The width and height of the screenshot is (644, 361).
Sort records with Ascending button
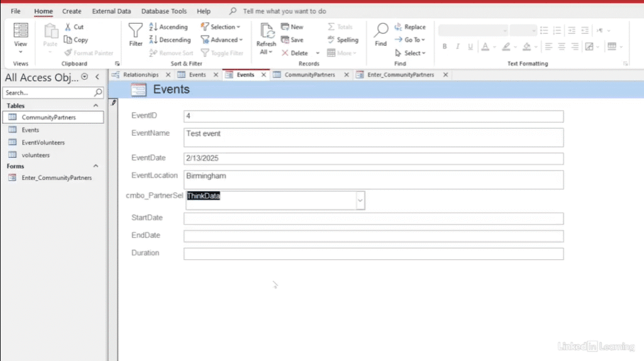(x=169, y=27)
